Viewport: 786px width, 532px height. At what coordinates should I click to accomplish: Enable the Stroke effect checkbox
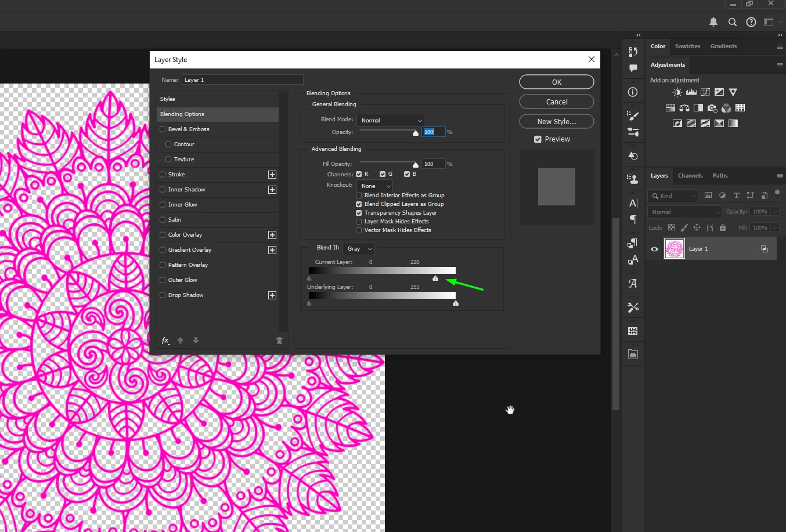(x=163, y=175)
